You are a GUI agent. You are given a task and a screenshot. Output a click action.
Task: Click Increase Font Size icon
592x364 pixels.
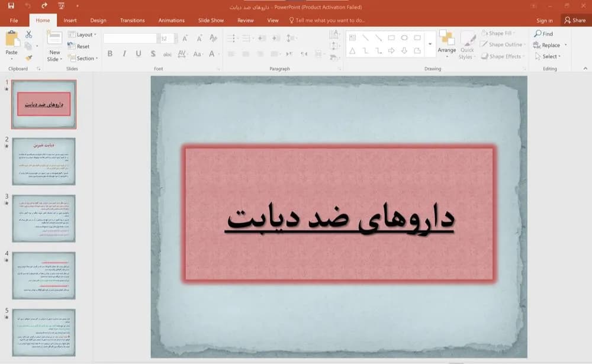tap(185, 38)
